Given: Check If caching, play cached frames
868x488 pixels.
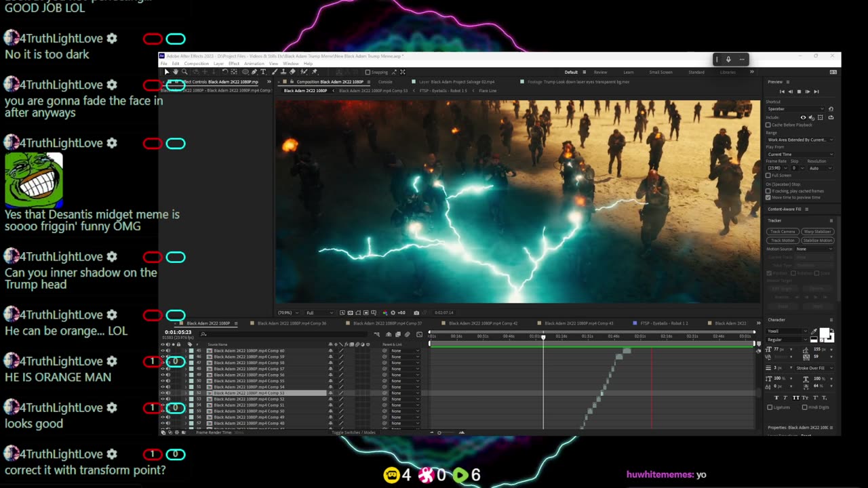Looking at the screenshot, I should [x=768, y=191].
